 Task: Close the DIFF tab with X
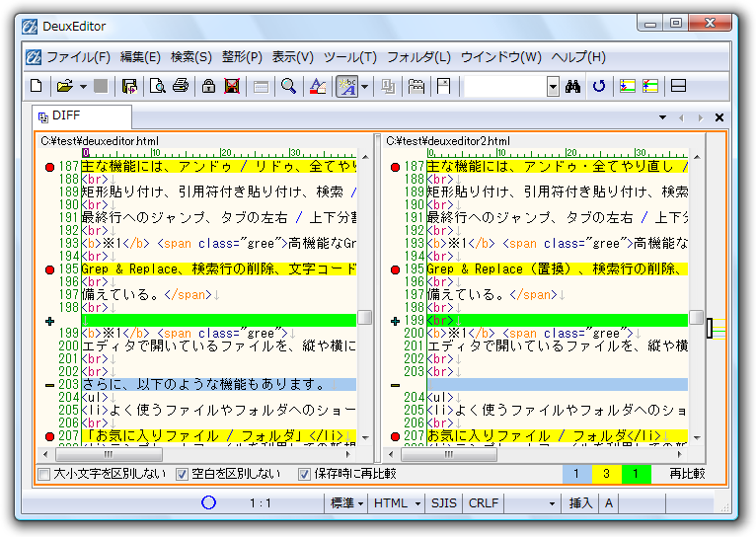[719, 117]
